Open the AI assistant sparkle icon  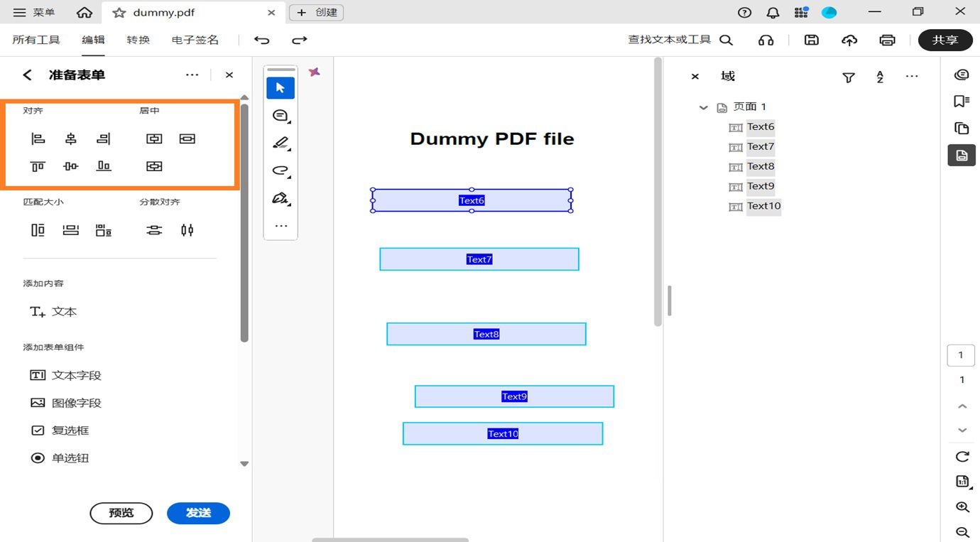pyautogui.click(x=315, y=72)
